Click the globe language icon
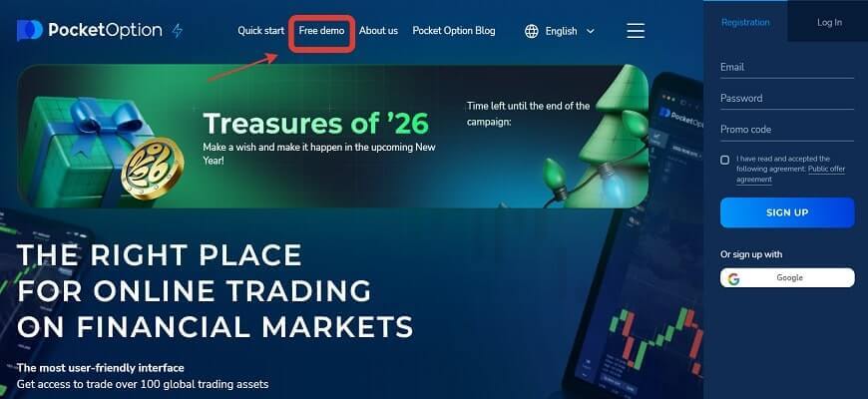This screenshot has width=868, height=399. 532,31
